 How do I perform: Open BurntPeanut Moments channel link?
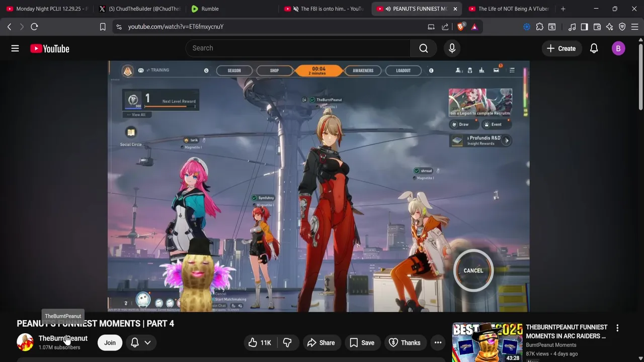tap(551, 345)
